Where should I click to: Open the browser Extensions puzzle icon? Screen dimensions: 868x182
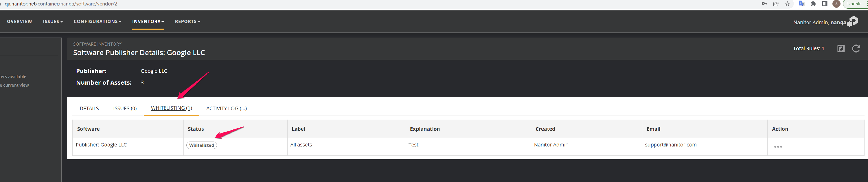(x=813, y=4)
